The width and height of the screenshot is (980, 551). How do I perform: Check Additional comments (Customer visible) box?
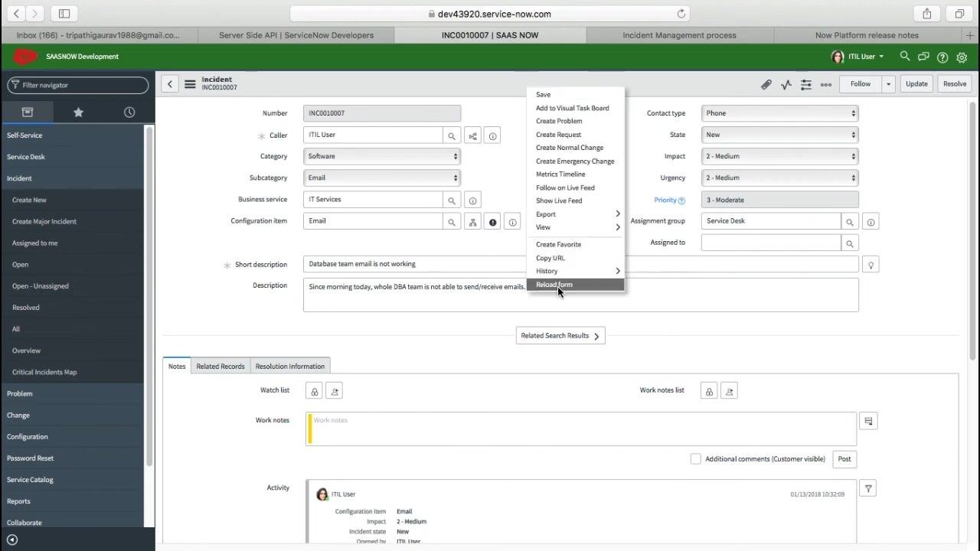point(696,459)
